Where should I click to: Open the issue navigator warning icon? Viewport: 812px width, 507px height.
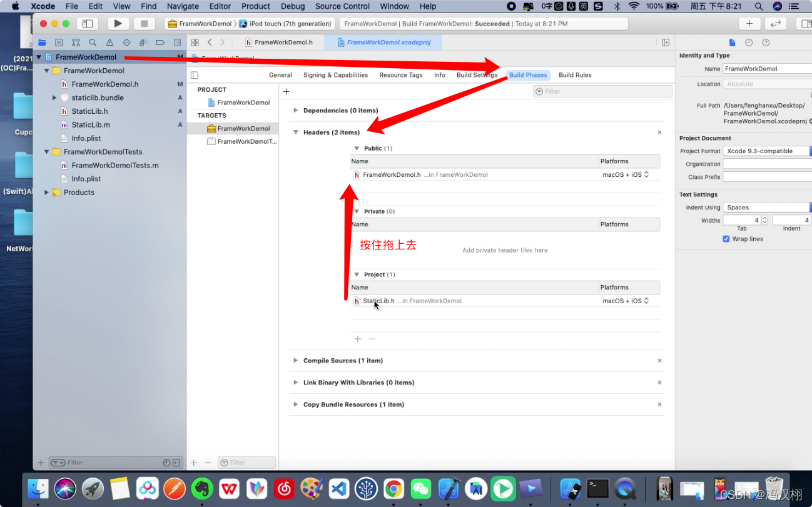(x=109, y=43)
